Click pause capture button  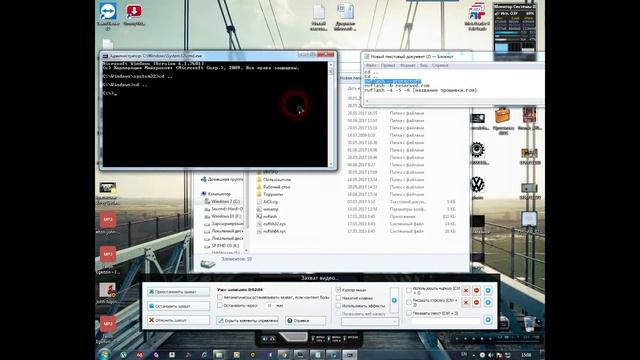pyautogui.click(x=178, y=292)
